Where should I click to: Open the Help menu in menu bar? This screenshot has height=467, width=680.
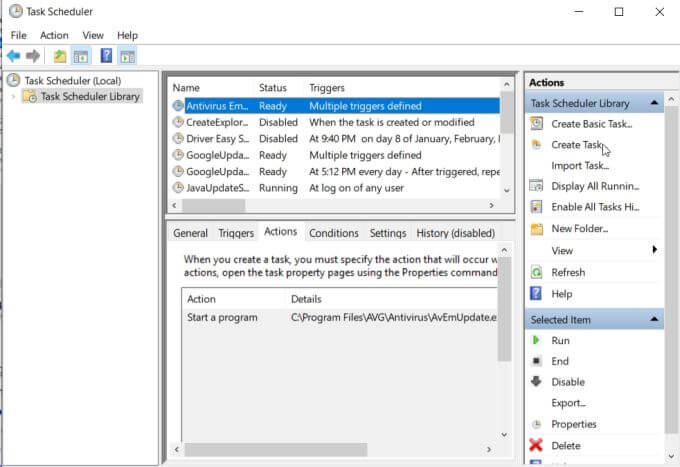(127, 35)
